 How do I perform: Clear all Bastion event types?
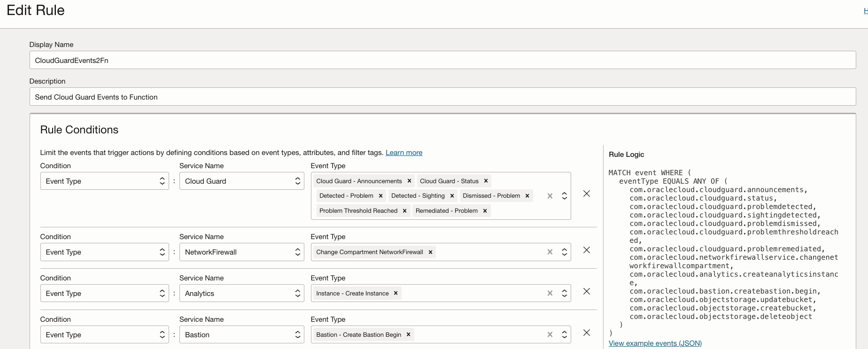(550, 335)
